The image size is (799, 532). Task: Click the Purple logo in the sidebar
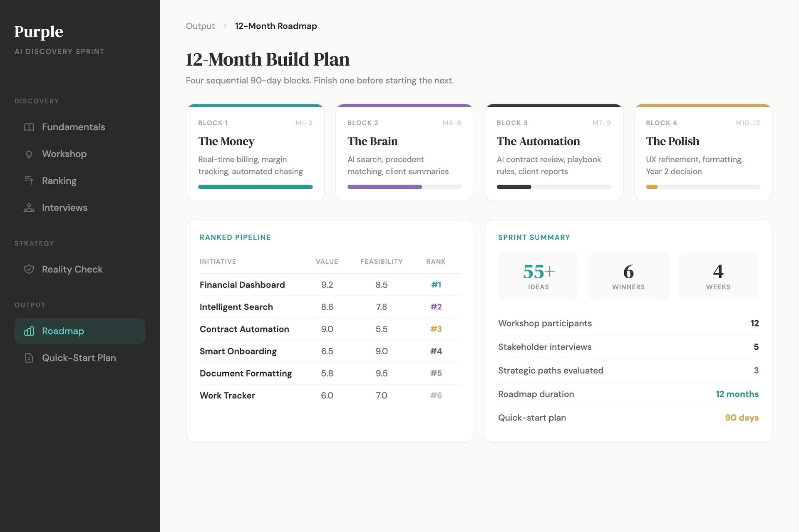tap(39, 31)
